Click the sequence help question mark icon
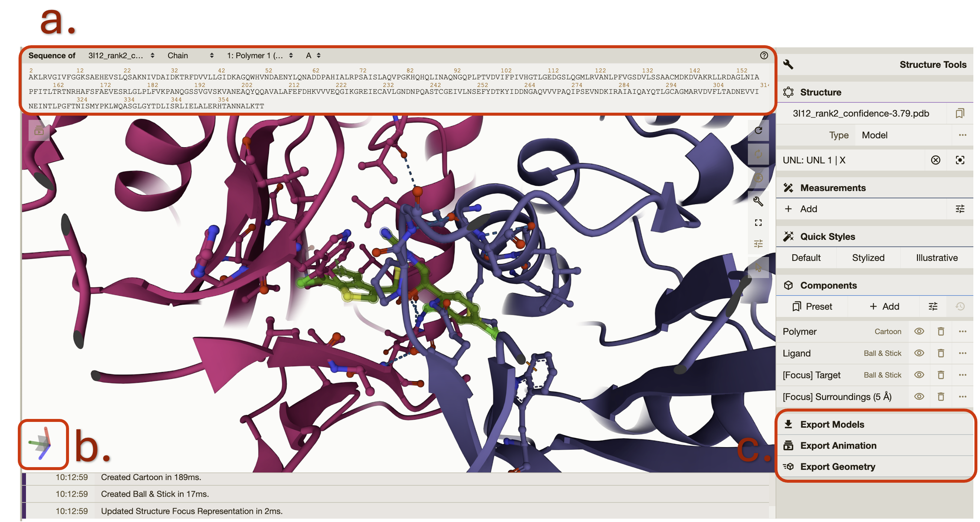Image resolution: width=980 pixels, height=522 pixels. click(763, 56)
